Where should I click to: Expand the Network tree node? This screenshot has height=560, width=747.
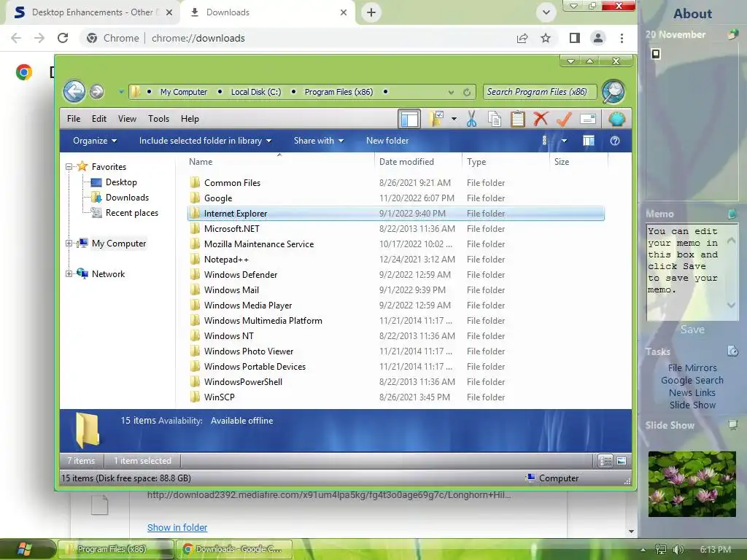click(x=69, y=274)
